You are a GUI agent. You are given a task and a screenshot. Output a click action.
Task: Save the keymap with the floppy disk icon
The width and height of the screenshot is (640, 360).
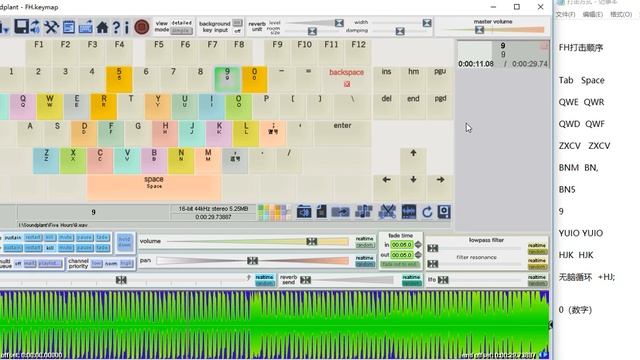coord(21,27)
